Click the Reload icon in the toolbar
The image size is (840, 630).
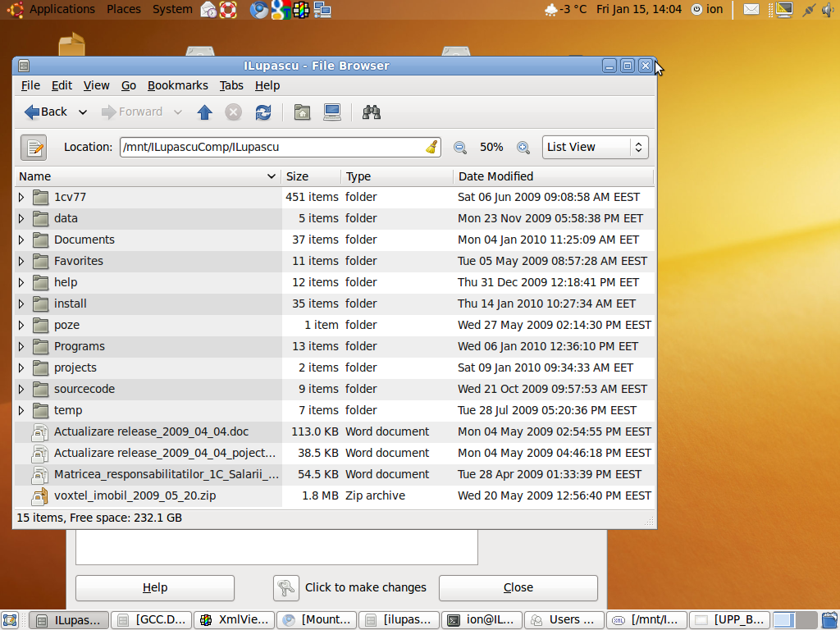(x=262, y=112)
